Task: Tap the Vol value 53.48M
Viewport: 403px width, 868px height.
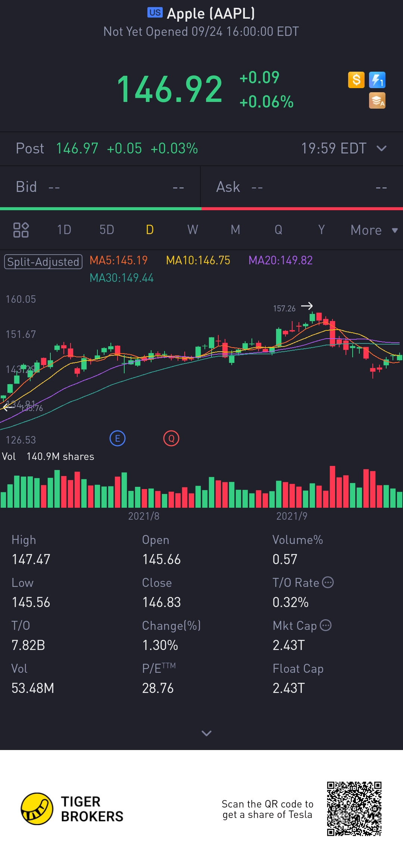Action: pyautogui.click(x=33, y=688)
